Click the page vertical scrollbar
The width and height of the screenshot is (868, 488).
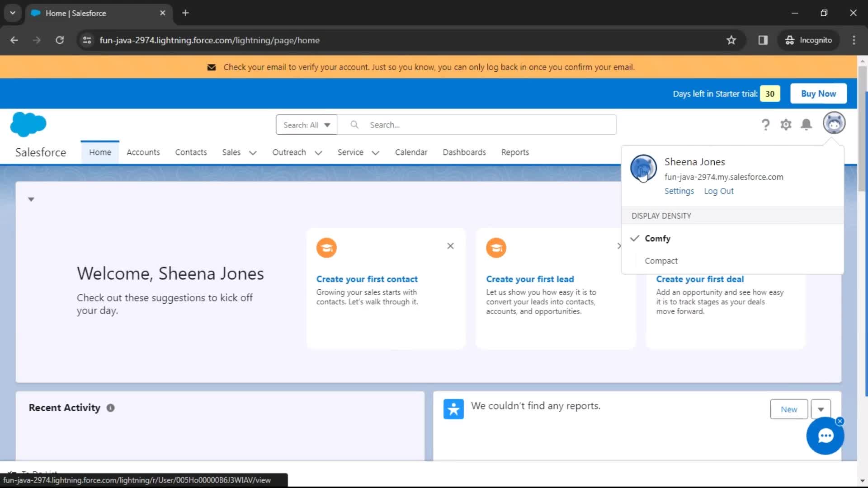click(x=862, y=129)
